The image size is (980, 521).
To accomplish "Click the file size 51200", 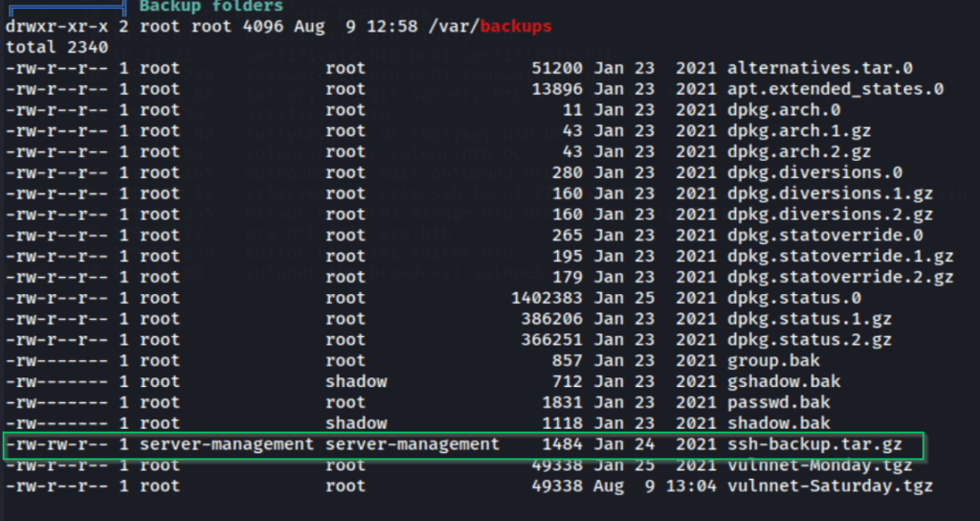I will point(558,68).
